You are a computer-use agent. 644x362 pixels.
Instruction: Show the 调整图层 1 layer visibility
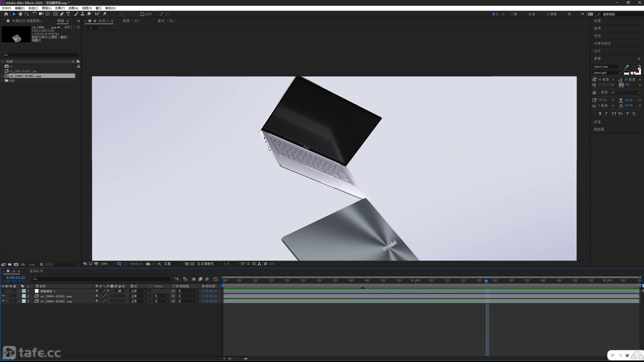[x=3, y=291]
